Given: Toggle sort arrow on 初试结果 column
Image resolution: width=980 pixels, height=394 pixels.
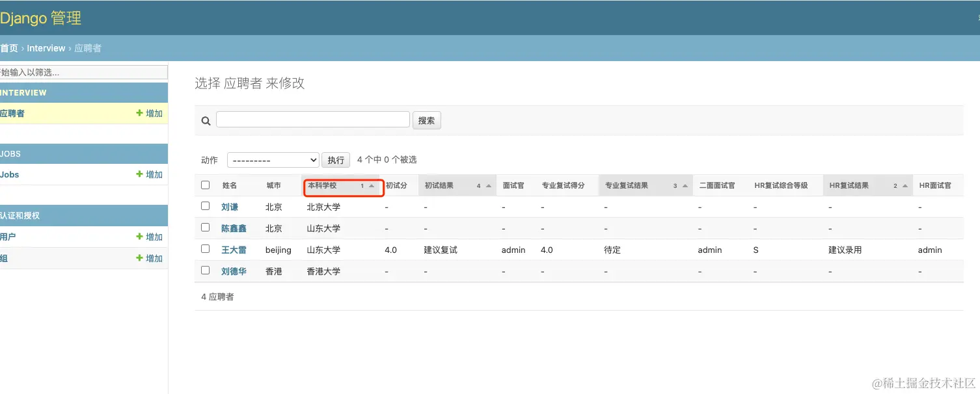Looking at the screenshot, I should [487, 186].
